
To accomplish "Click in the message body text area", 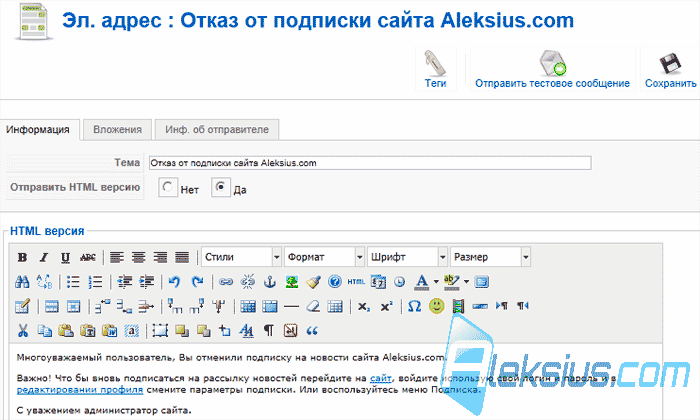I will click(x=335, y=382).
